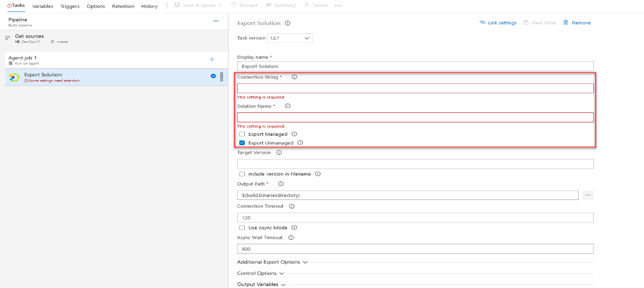The image size is (644, 288).
Task: Go to the Options tab
Action: click(x=96, y=6)
